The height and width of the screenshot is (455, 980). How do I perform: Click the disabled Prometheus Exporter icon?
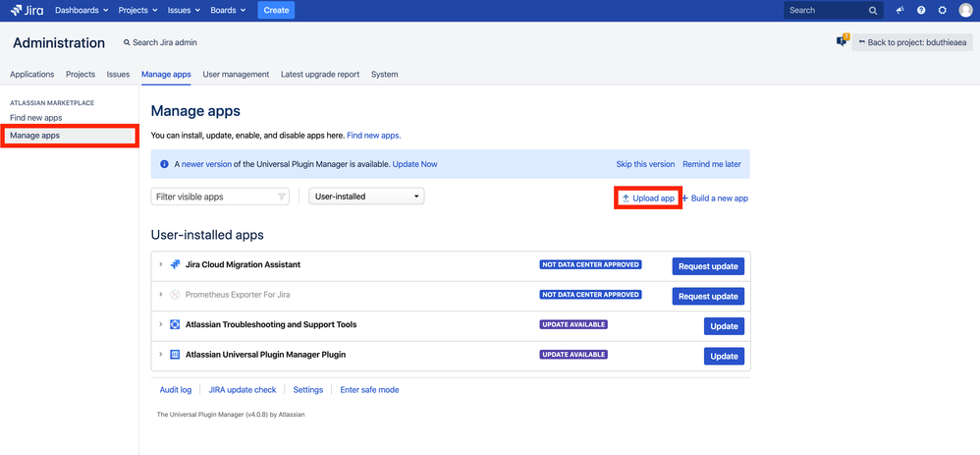[x=175, y=295]
